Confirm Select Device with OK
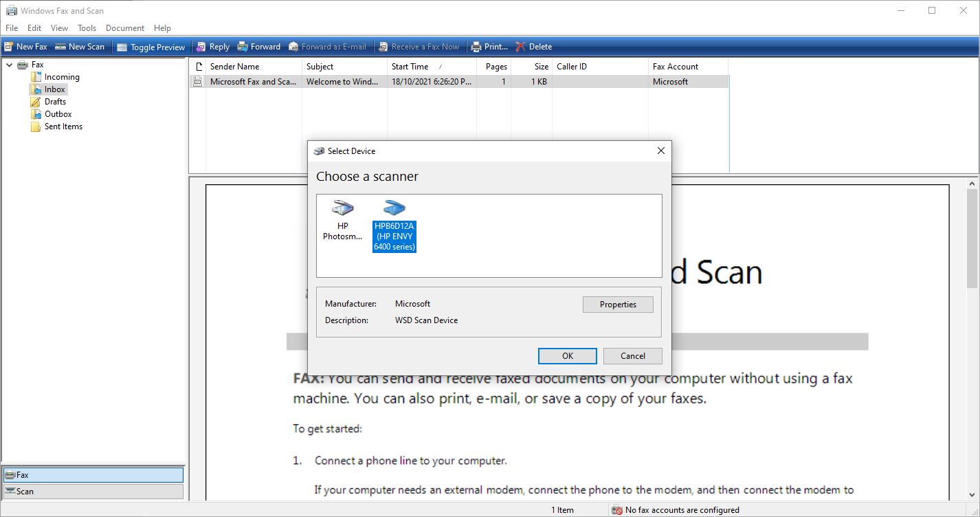Screen dimensions: 980x517 [x=567, y=356]
